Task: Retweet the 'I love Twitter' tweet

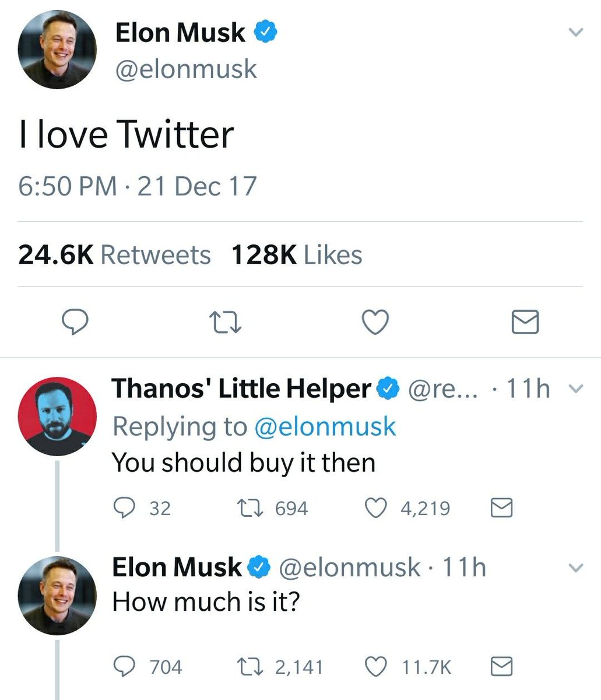Action: pos(224,321)
